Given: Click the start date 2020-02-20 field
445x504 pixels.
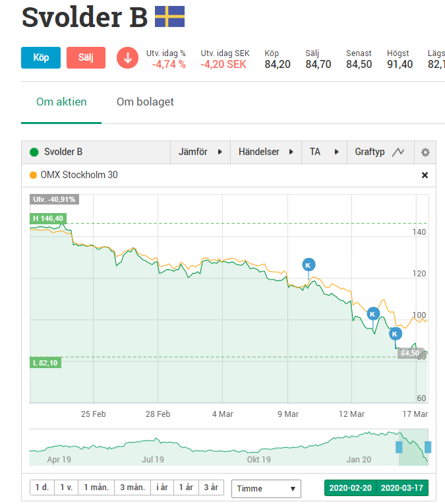Looking at the screenshot, I should (350, 488).
